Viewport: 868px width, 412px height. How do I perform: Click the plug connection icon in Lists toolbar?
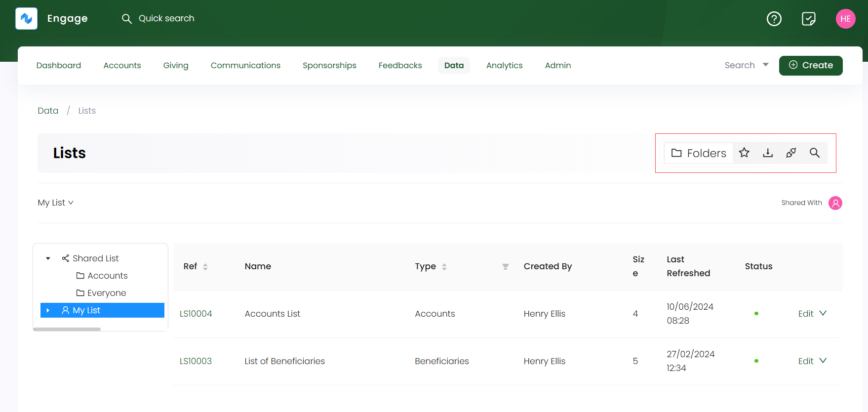[791, 153]
